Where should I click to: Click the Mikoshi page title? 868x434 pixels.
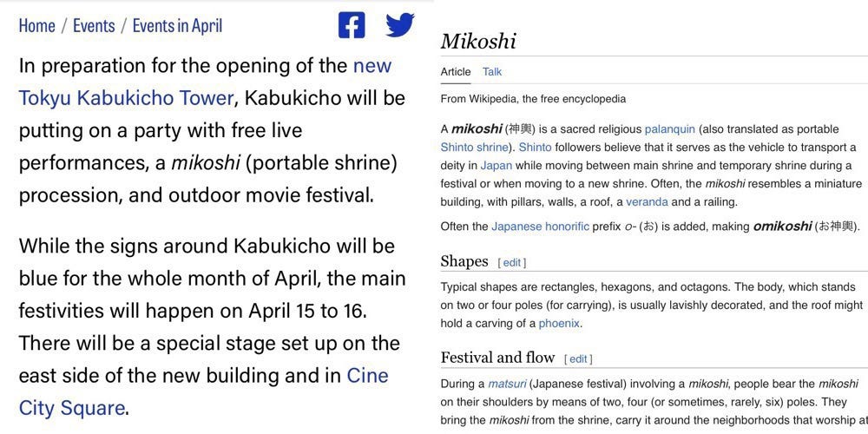point(478,41)
